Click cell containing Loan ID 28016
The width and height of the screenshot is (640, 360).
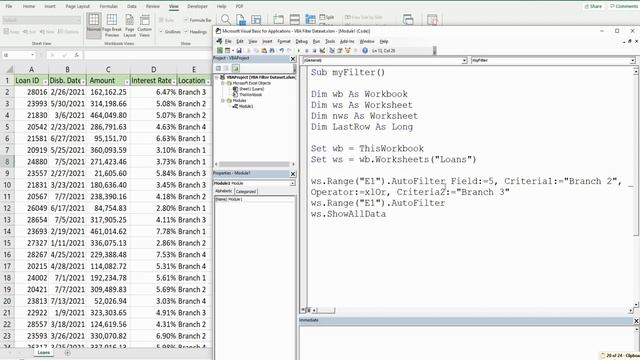[31, 92]
